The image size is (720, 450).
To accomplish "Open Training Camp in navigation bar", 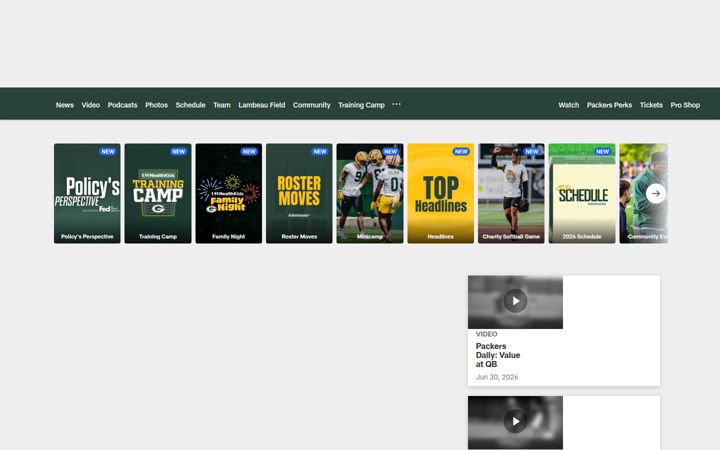I will 361,105.
